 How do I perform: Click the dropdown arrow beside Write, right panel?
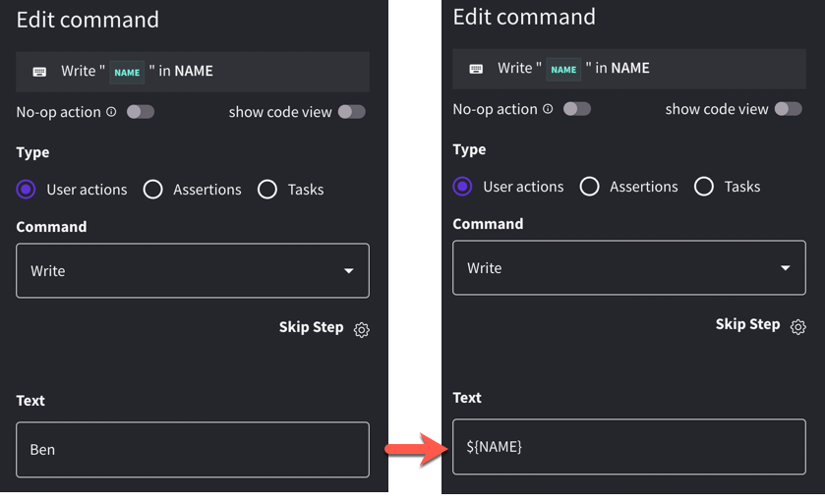pos(785,268)
